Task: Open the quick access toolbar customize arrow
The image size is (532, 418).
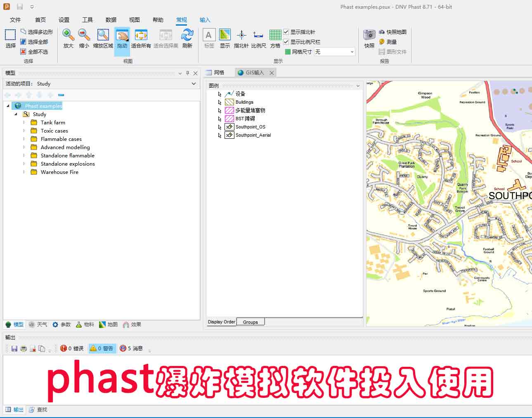Action: (32, 7)
